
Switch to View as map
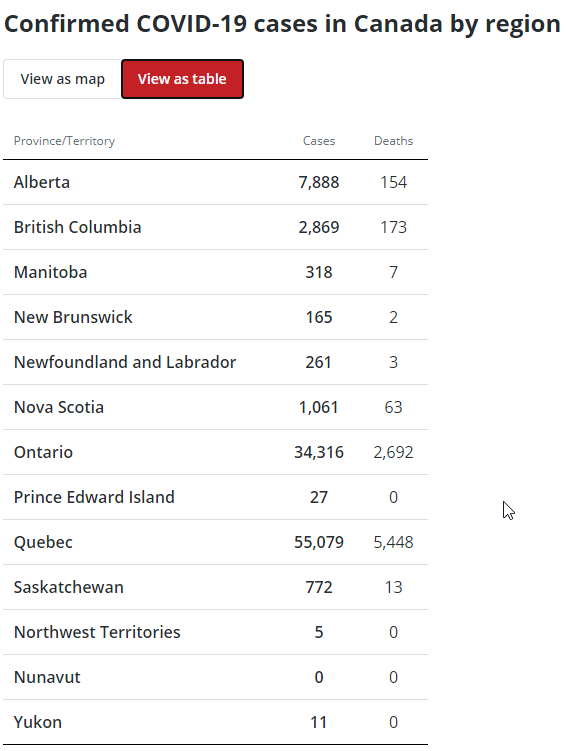(x=63, y=79)
